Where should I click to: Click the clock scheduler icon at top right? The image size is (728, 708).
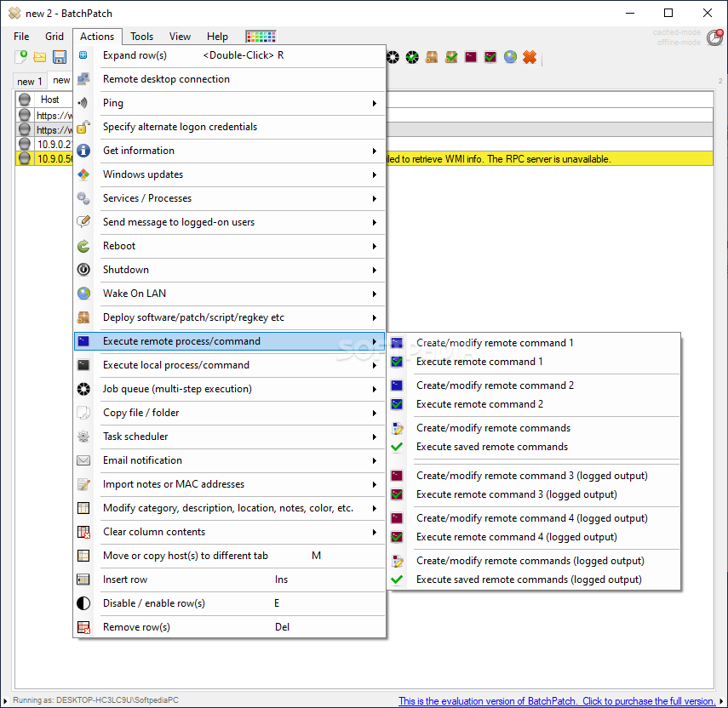point(714,37)
